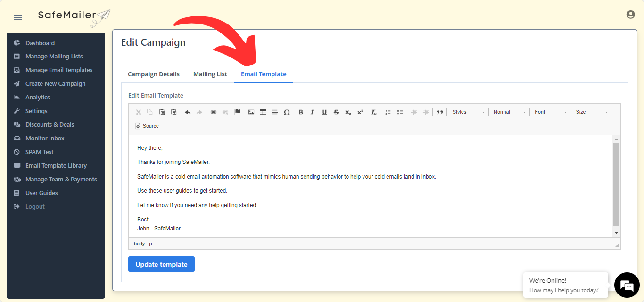Screen dimensions: 644x302
Task: Click the 'John - SafeMailer' signature line
Action: tap(159, 229)
